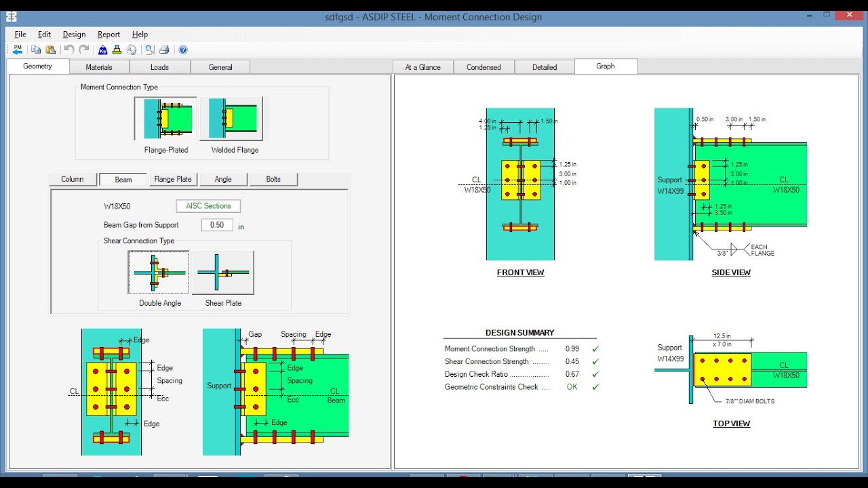Click the PM back-arrow toolbar icon
Image resolution: width=868 pixels, height=488 pixels.
18,49
